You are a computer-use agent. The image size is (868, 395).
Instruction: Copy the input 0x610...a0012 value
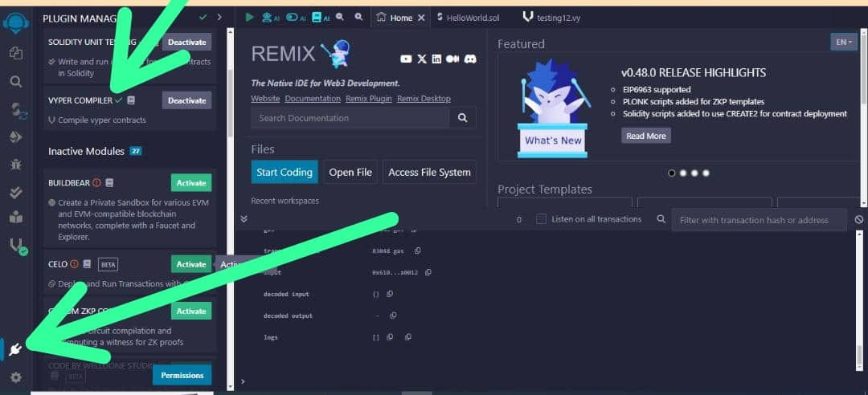tap(428, 272)
